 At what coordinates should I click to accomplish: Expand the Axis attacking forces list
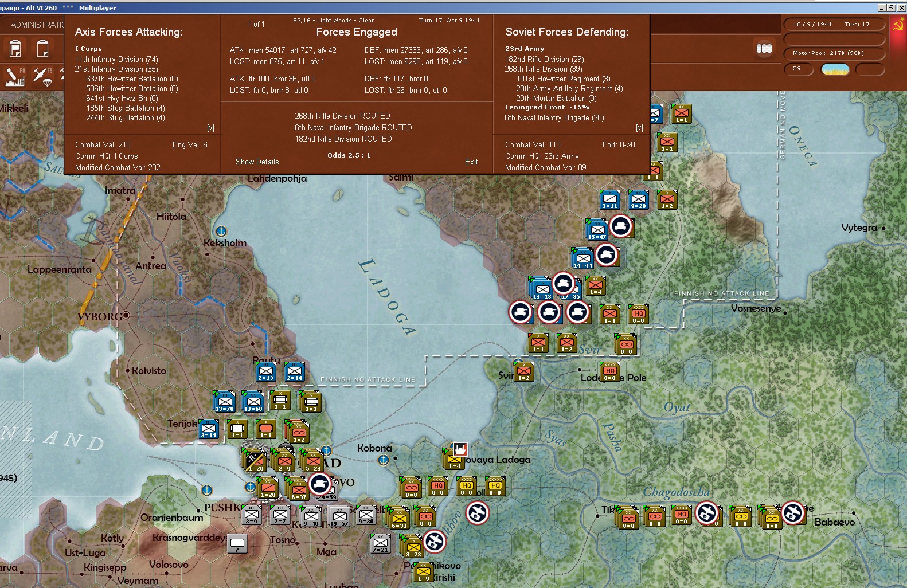[210, 128]
